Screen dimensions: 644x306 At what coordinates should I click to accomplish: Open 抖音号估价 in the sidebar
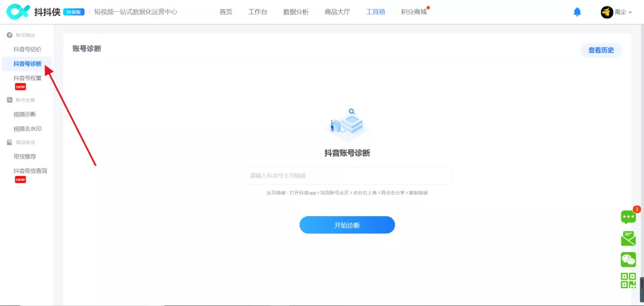click(27, 49)
